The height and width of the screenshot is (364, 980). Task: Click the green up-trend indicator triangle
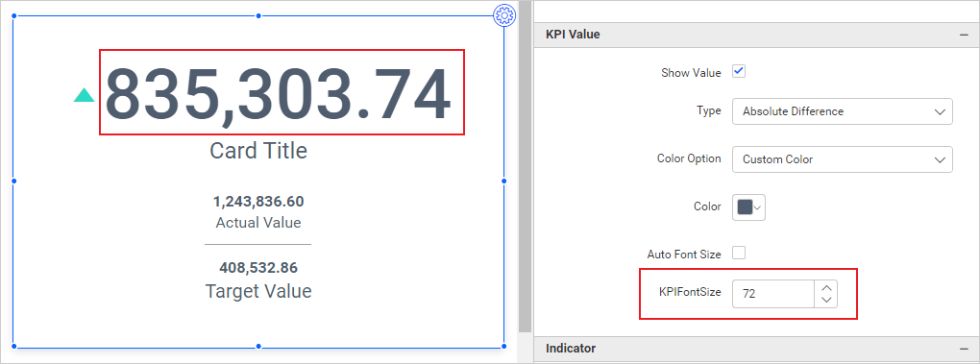coord(84,95)
